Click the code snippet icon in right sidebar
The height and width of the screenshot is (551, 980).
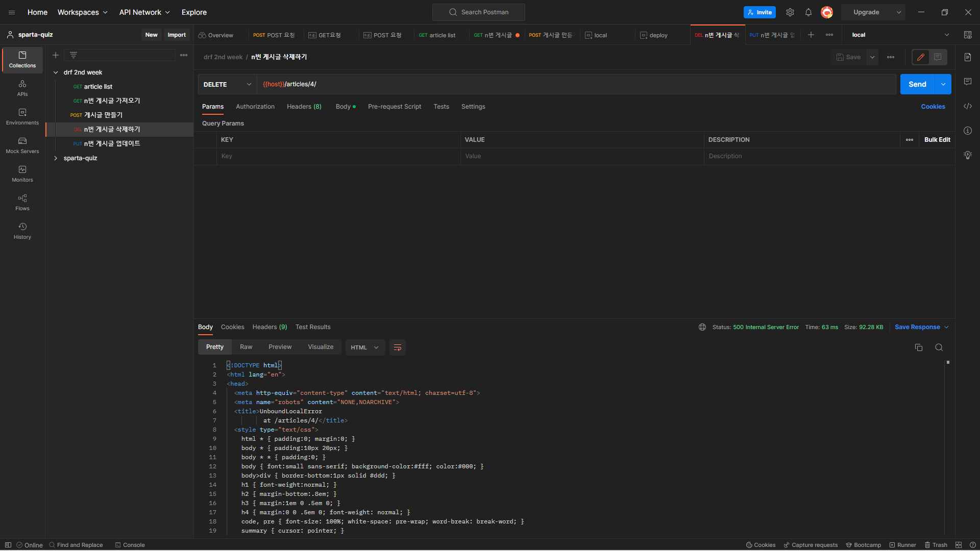(x=967, y=106)
